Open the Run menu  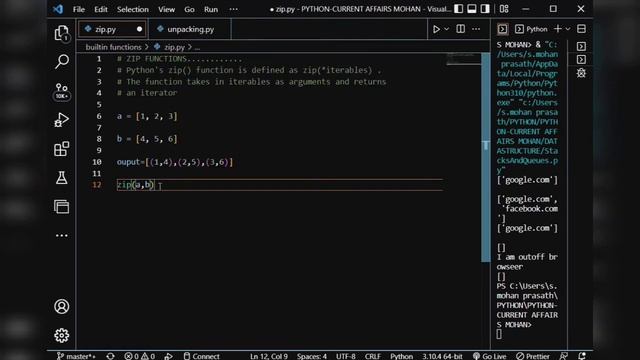(x=211, y=9)
